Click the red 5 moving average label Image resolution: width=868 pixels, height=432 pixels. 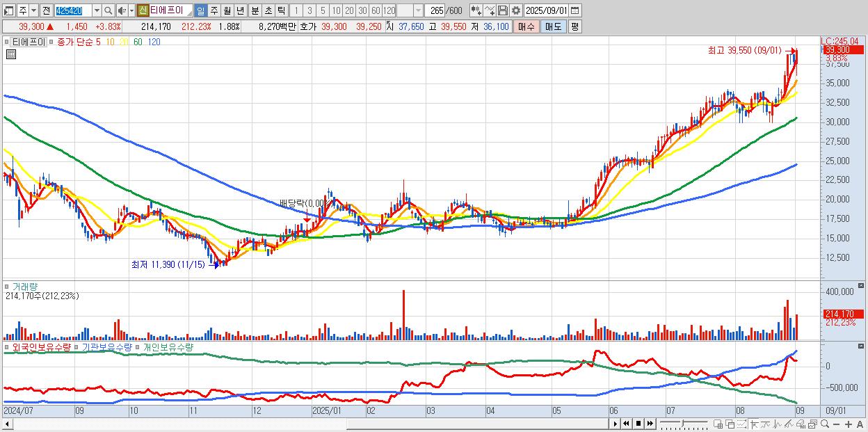point(98,42)
